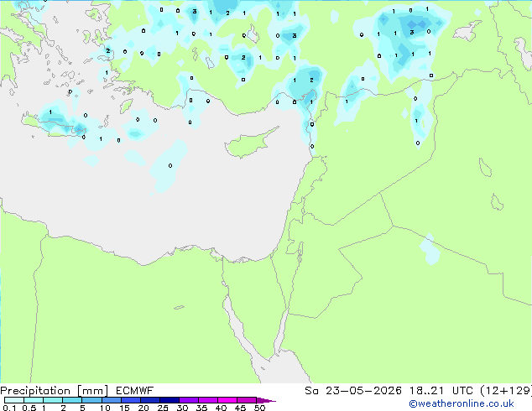Pick the legend swatch between 10 and 15
The image size is (532, 411).
pos(111,400)
